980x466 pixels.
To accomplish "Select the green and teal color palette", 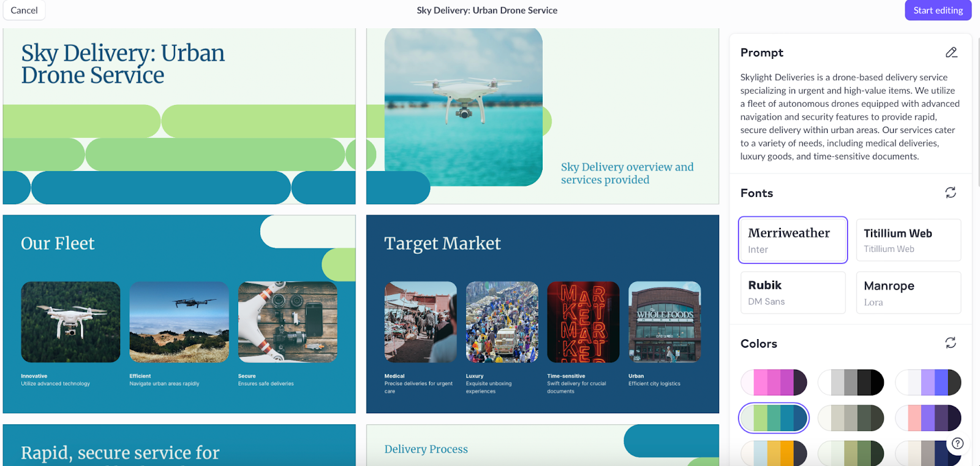I will (x=774, y=418).
